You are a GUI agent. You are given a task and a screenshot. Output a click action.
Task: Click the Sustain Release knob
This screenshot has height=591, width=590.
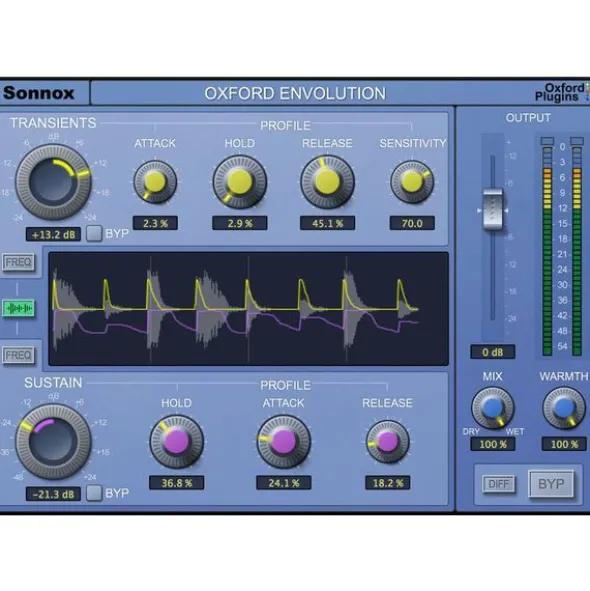pyautogui.click(x=388, y=442)
